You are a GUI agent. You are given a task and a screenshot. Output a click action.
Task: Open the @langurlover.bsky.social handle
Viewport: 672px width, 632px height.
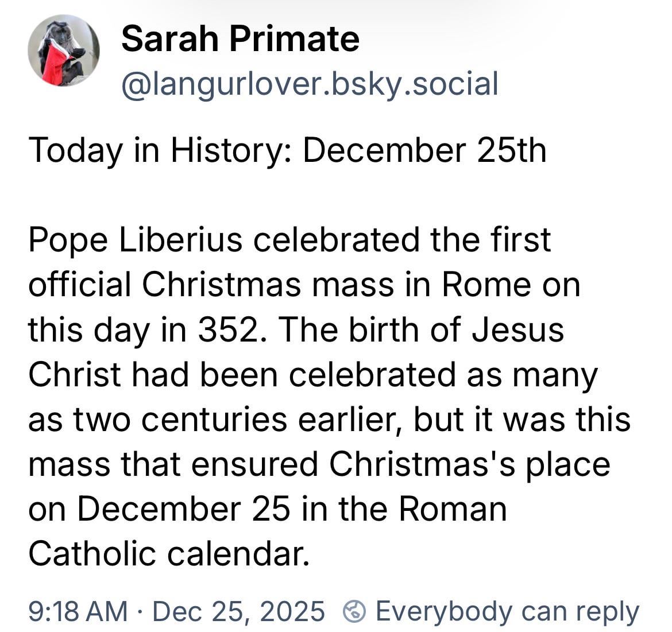(310, 84)
